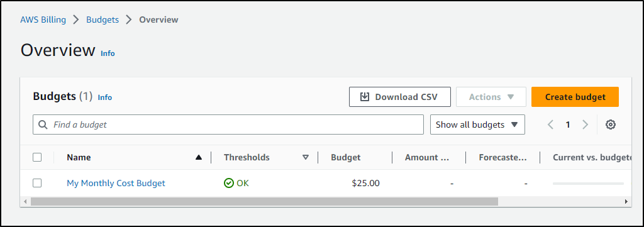Expand the Actions dropdown menu
644x227 pixels.
click(491, 97)
